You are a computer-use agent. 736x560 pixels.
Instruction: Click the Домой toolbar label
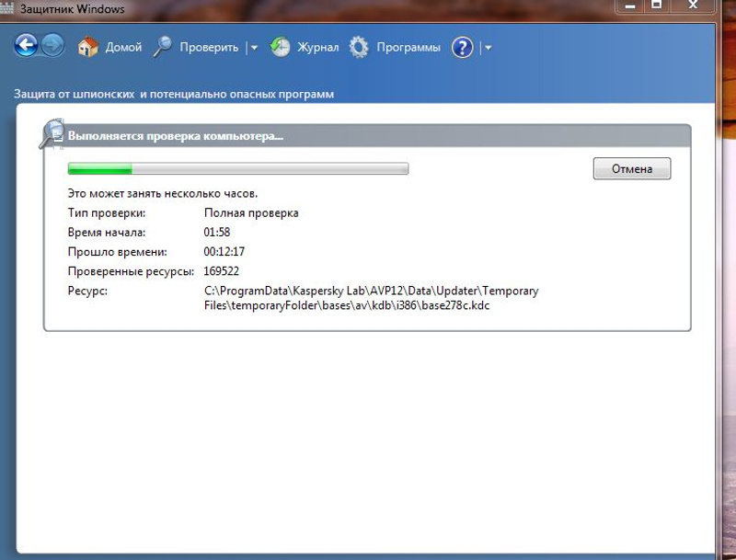pos(123,48)
